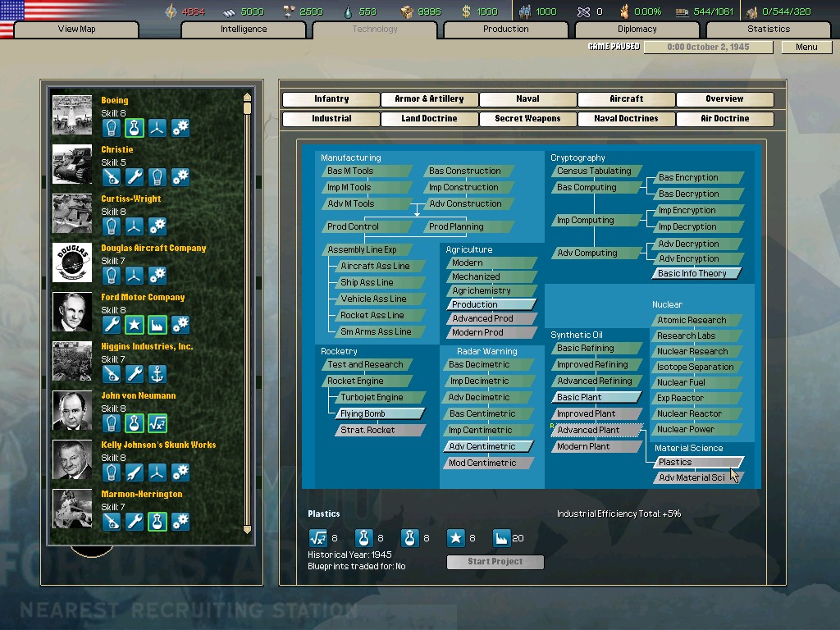The image size is (840, 630).
Task: Click the energy lightning resource icon
Action: coord(171,11)
